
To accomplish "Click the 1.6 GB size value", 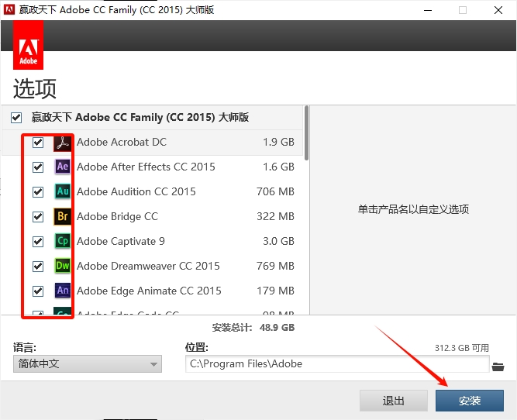I will (x=278, y=167).
